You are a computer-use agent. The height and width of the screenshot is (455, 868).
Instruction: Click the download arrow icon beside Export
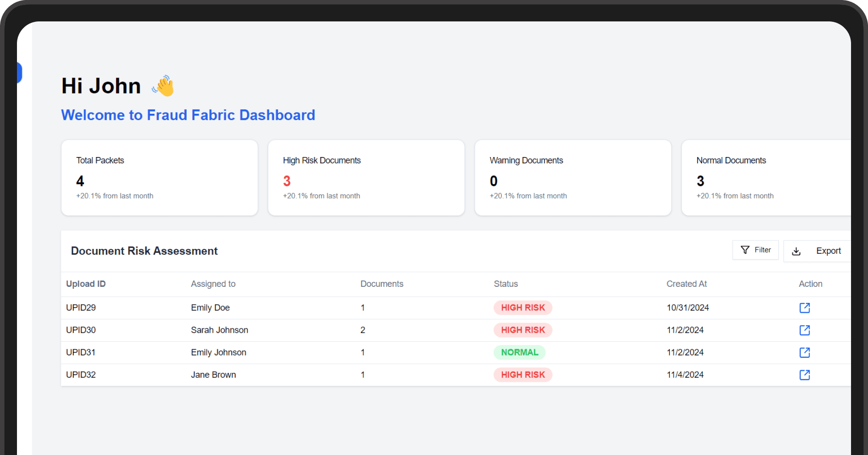click(796, 251)
